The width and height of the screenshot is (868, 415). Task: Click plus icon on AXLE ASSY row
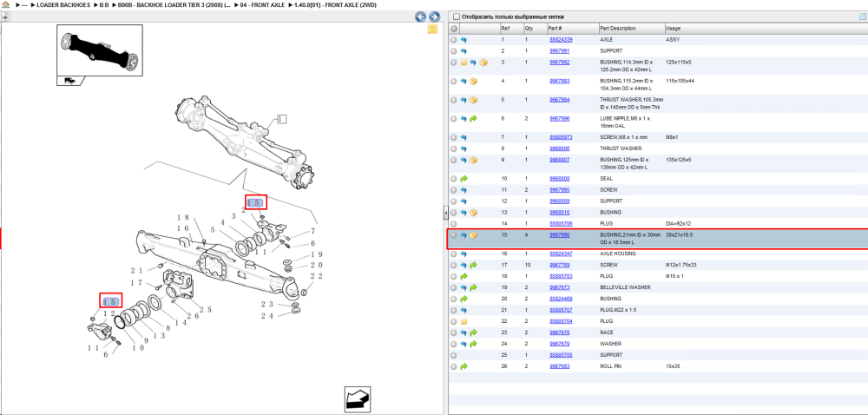click(x=454, y=40)
